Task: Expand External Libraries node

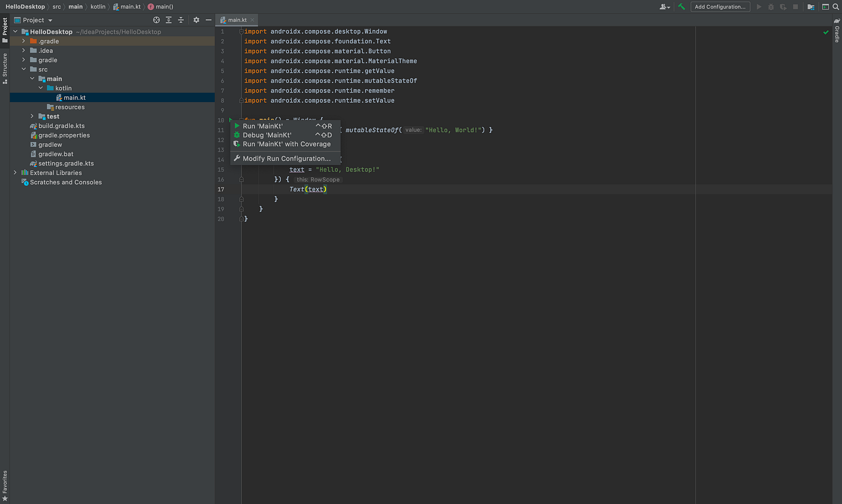Action: click(x=16, y=173)
